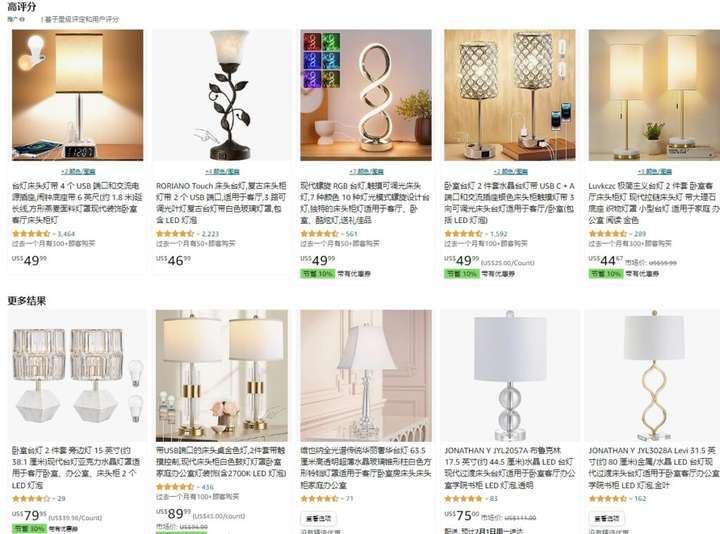
Task: Open the JONATHAN Y Levi gold lamp image
Action: click(x=654, y=376)
